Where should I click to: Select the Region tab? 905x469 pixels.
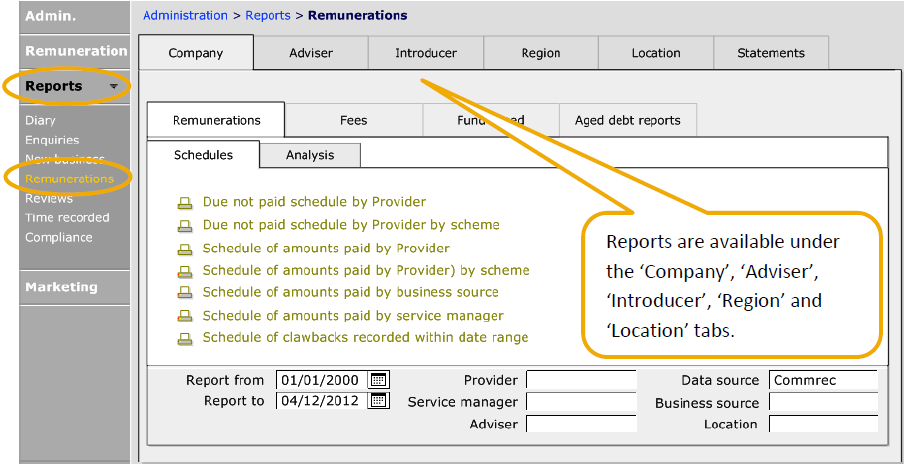click(541, 53)
